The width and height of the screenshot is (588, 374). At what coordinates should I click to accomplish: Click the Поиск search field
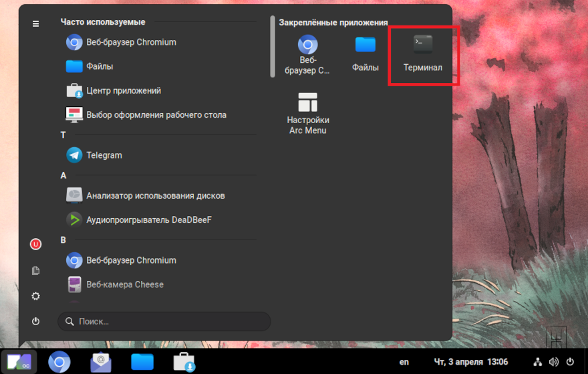[x=164, y=321]
